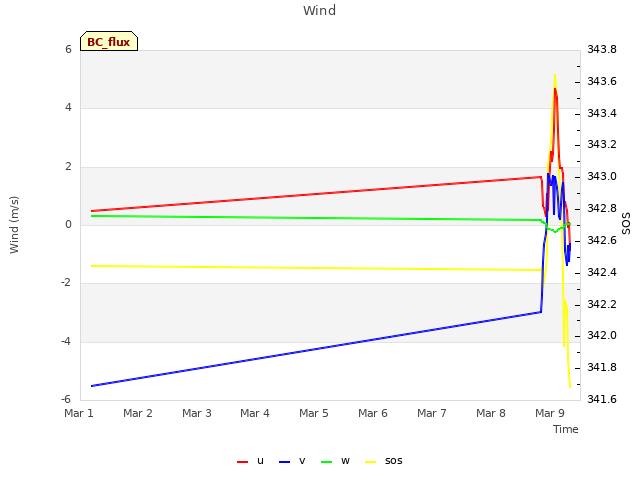Click the left axis value 6
Screen dimensions: 640x480
pos(68,49)
